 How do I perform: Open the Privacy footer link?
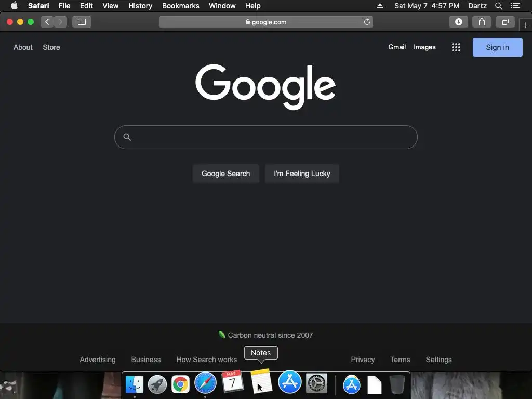(363, 360)
